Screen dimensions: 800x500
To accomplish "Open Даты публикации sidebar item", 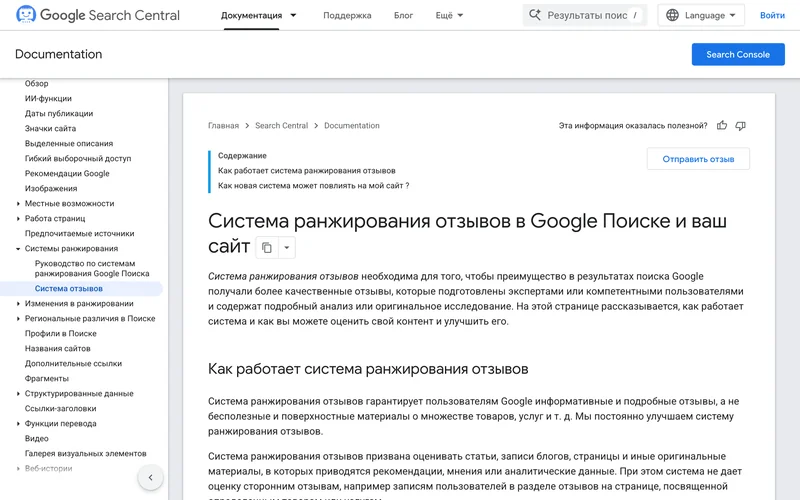I will (x=59, y=113).
